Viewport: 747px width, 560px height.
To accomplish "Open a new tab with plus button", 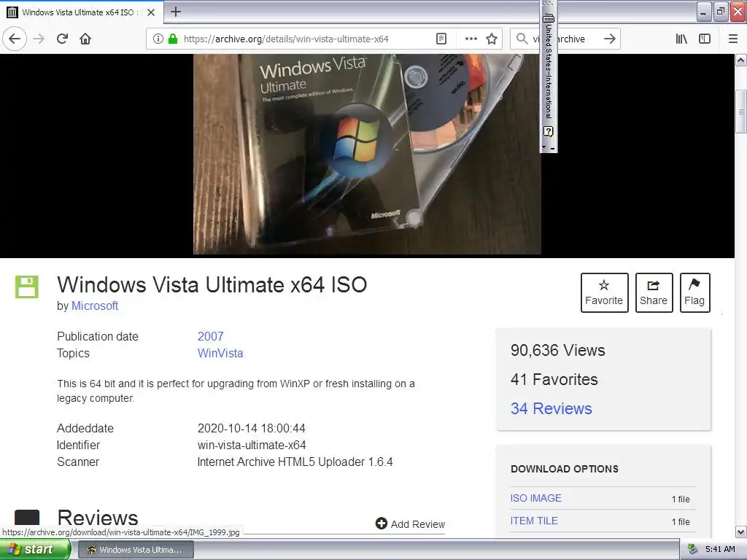I will [x=175, y=12].
